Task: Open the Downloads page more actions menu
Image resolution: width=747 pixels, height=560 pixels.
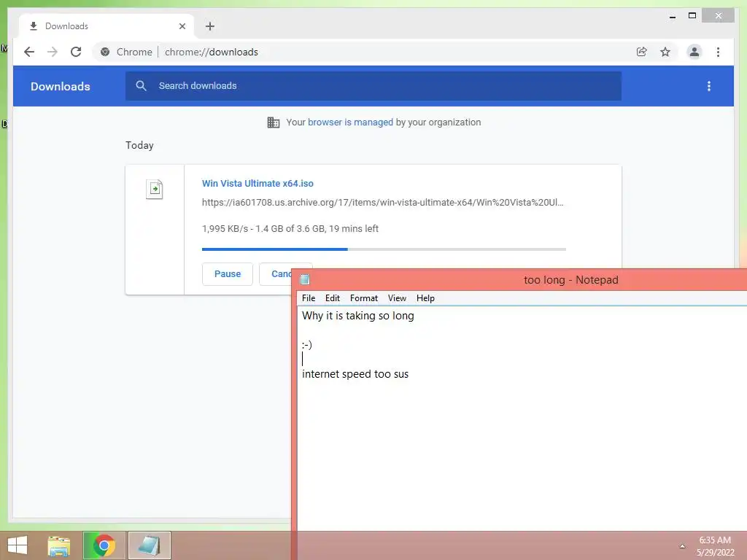Action: 709,86
